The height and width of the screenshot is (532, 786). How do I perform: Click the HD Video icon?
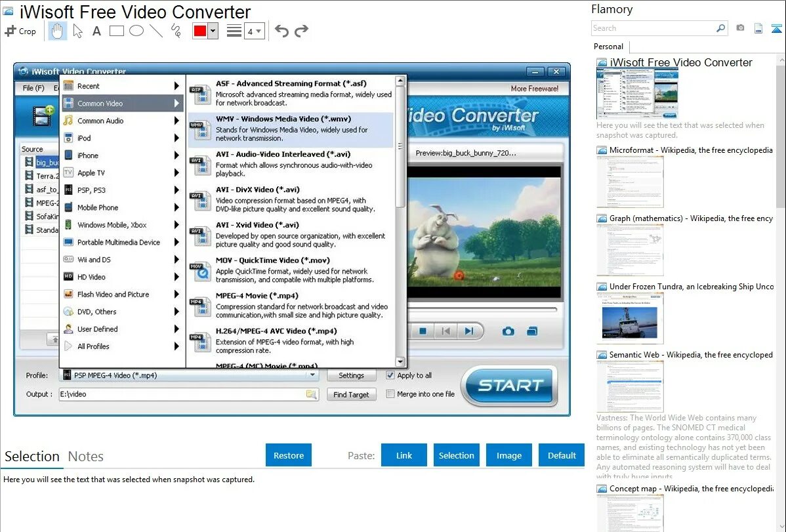[x=68, y=277]
